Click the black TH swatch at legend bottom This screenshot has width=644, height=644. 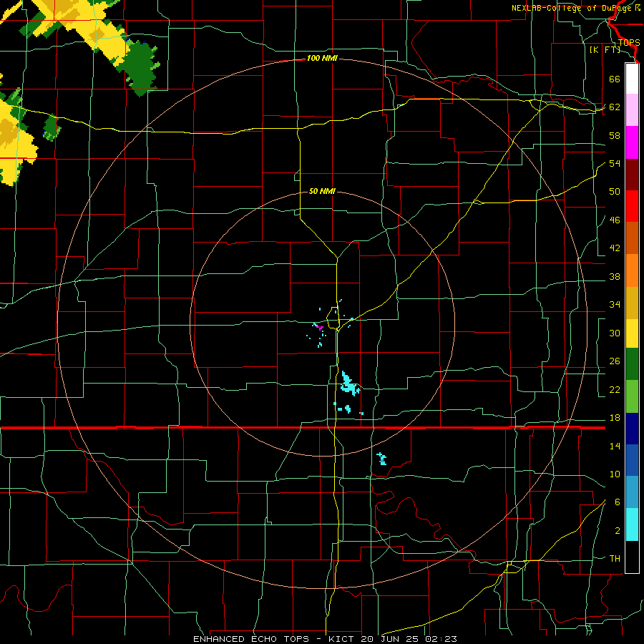pos(632,557)
